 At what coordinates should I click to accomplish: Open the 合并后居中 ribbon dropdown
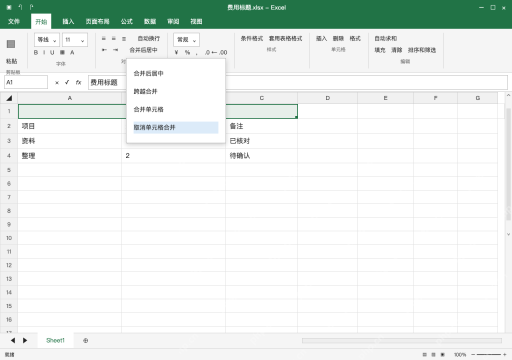(143, 50)
